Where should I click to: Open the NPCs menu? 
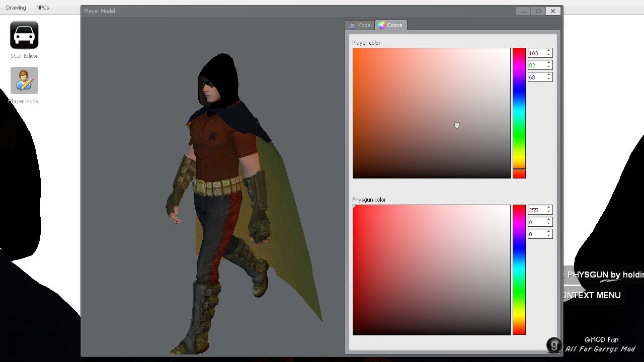[x=43, y=8]
